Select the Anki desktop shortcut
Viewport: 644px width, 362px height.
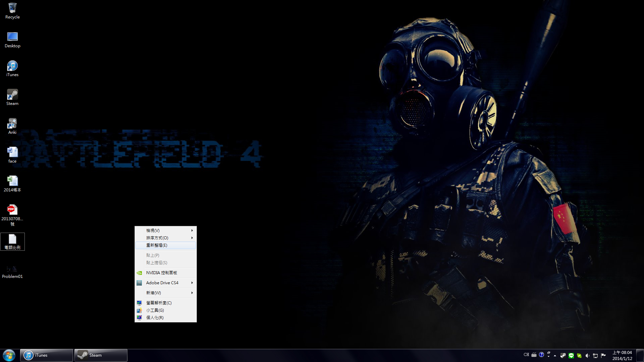(x=12, y=126)
